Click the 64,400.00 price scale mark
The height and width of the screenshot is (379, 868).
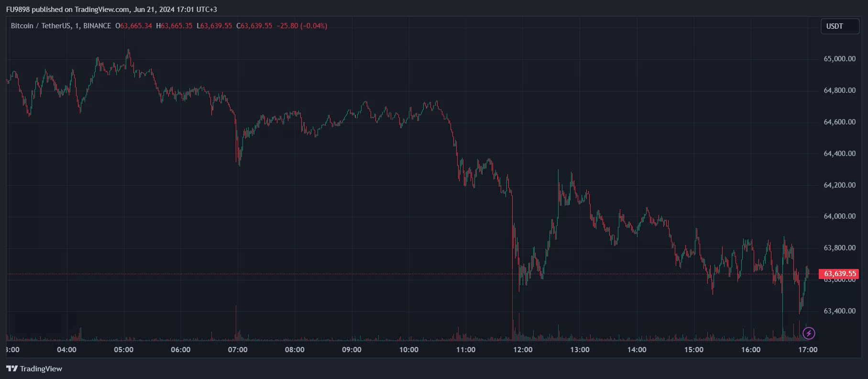click(x=839, y=154)
